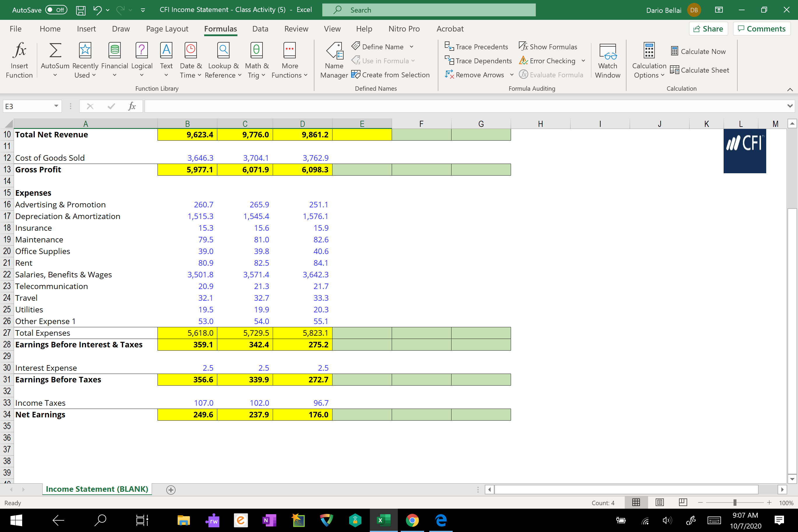The width and height of the screenshot is (798, 532).
Task: Open the Watch Window
Action: [x=608, y=60]
